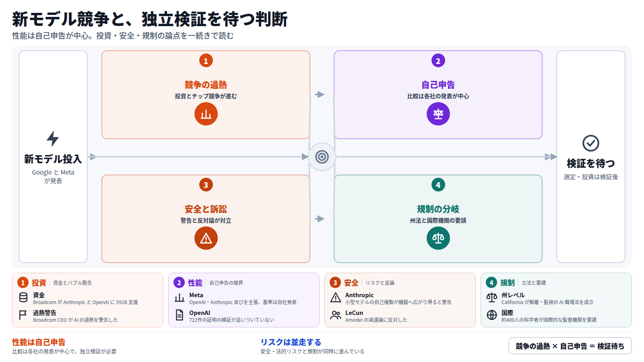Click the text 比較は各社の発表が中心

pos(438,97)
